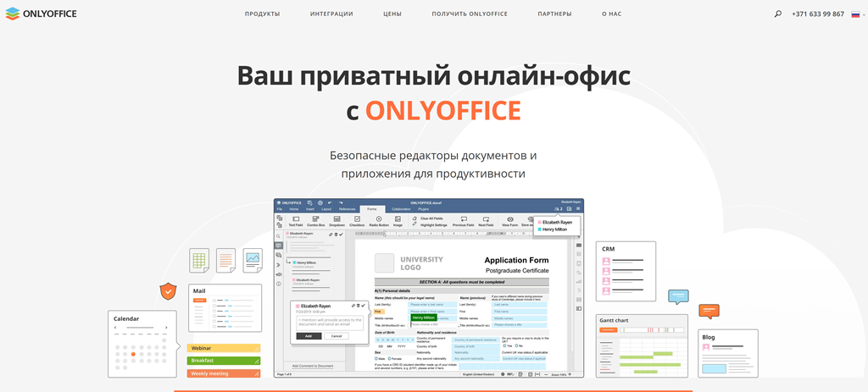Select the Webinar calendar event
868x392 pixels.
coord(224,348)
